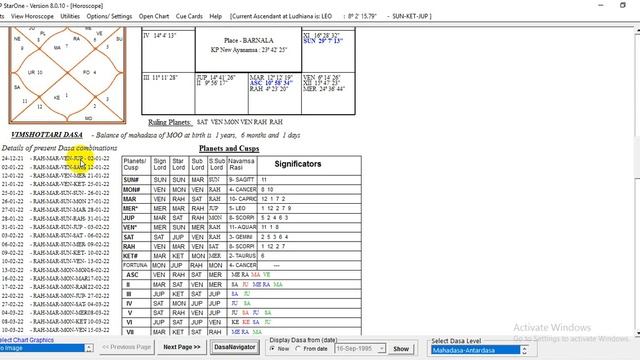Click the dasa entry starting 25-01-22
Screen dimensions: 640x360
(x=56, y=193)
